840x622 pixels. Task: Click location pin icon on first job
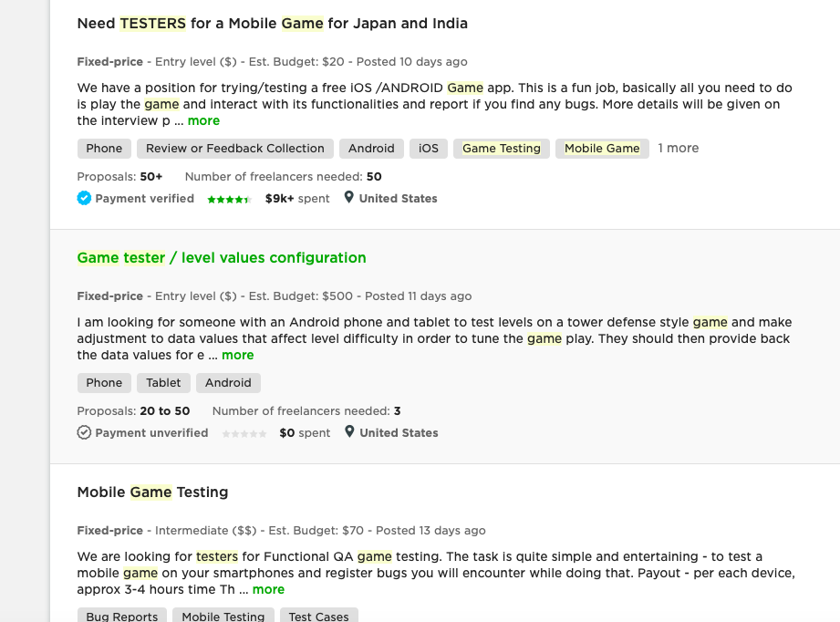click(x=348, y=198)
